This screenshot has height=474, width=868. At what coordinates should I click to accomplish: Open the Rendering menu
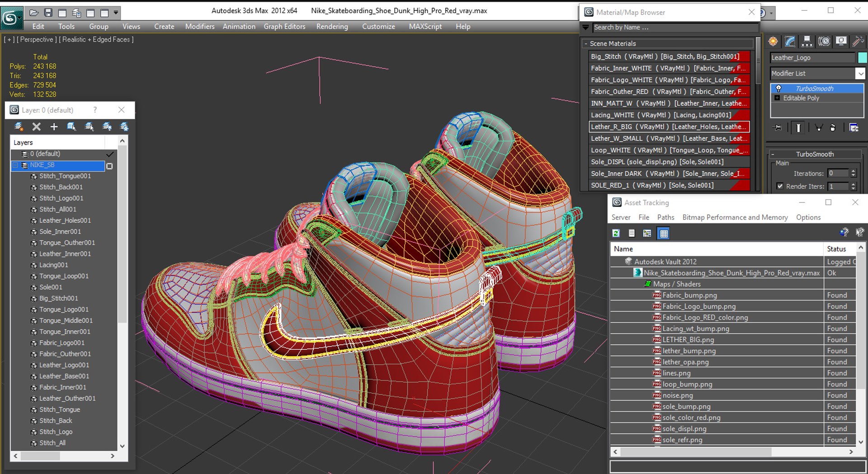pos(332,27)
